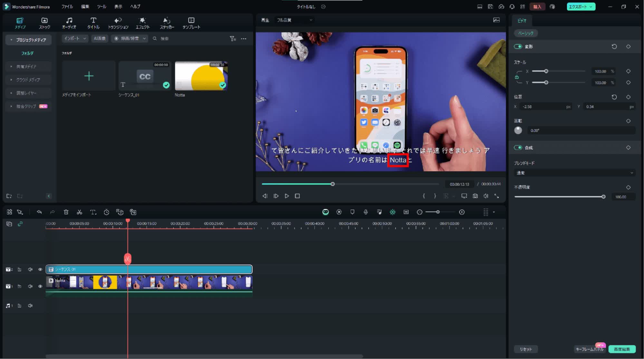This screenshot has height=359, width=644.
Task: Step back one frame in preview
Action: (265, 196)
